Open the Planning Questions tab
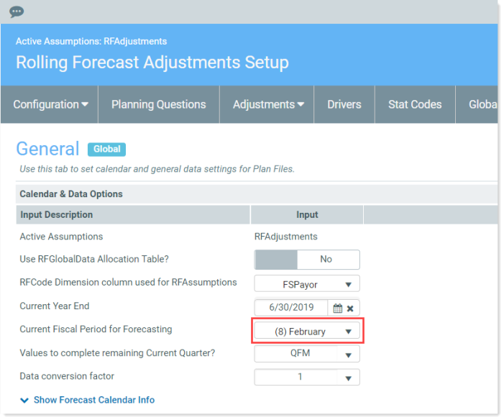 click(158, 104)
